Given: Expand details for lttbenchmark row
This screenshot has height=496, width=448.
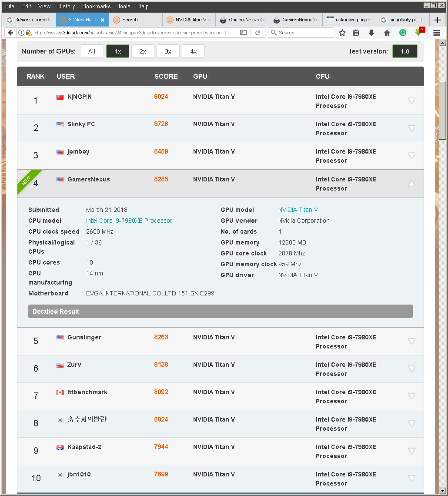Looking at the screenshot, I should [x=411, y=396].
